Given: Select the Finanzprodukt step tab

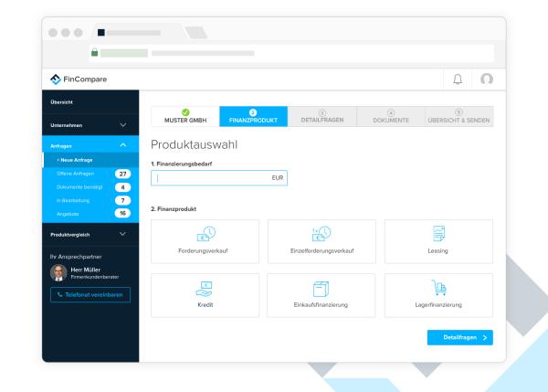Looking at the screenshot, I should (253, 116).
